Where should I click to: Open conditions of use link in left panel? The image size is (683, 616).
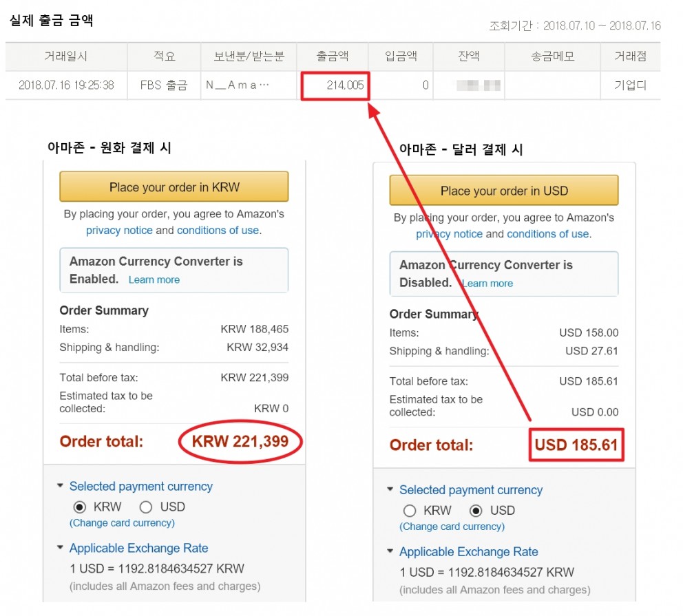click(x=218, y=231)
